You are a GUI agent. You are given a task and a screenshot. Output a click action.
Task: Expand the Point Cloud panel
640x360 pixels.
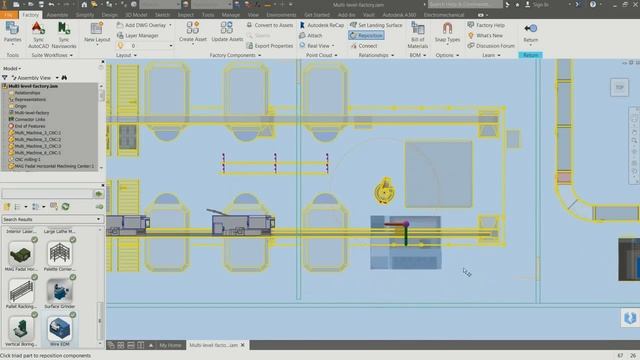322,55
